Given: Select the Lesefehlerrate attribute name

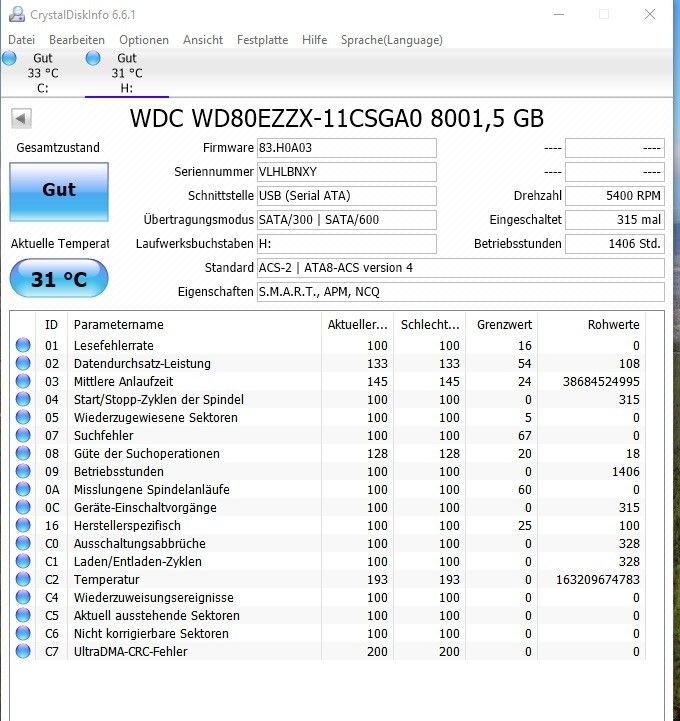Looking at the screenshot, I should (114, 345).
